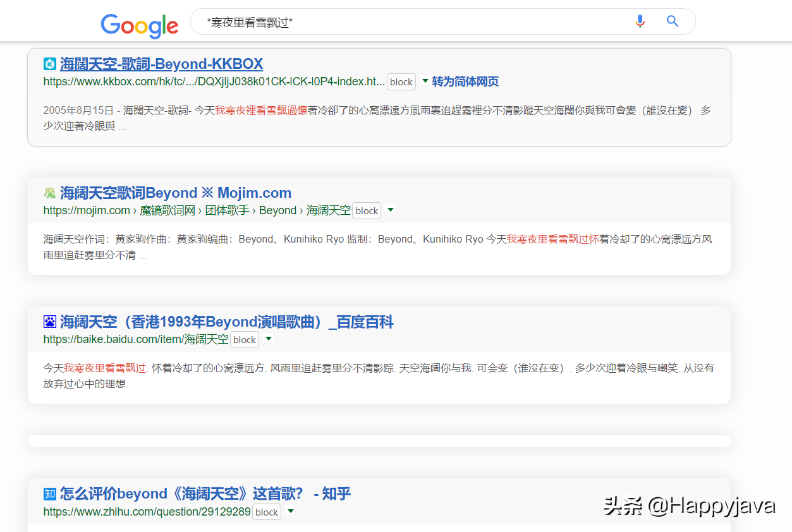
Task: Open the 知乎 怎么评价beyond question result
Action: pyautogui.click(x=205, y=493)
